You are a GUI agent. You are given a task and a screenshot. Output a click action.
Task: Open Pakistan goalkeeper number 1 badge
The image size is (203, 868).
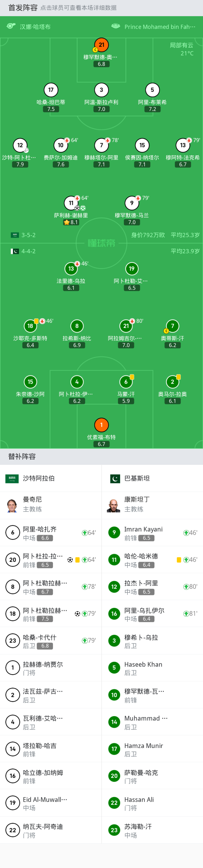(101, 425)
